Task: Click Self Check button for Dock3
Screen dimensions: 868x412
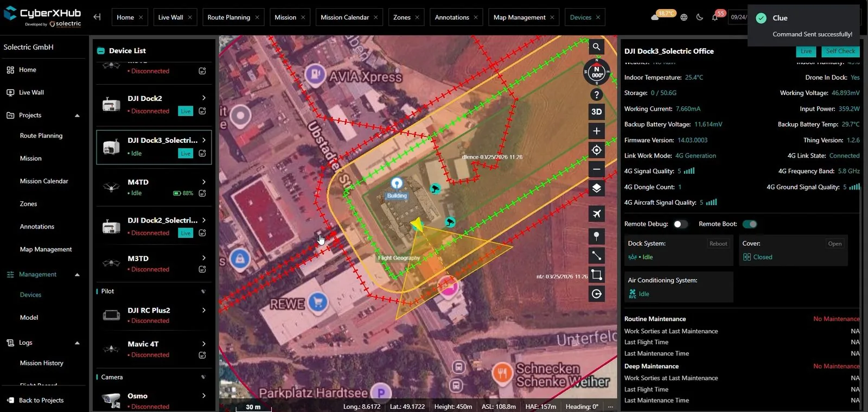Action: click(840, 51)
